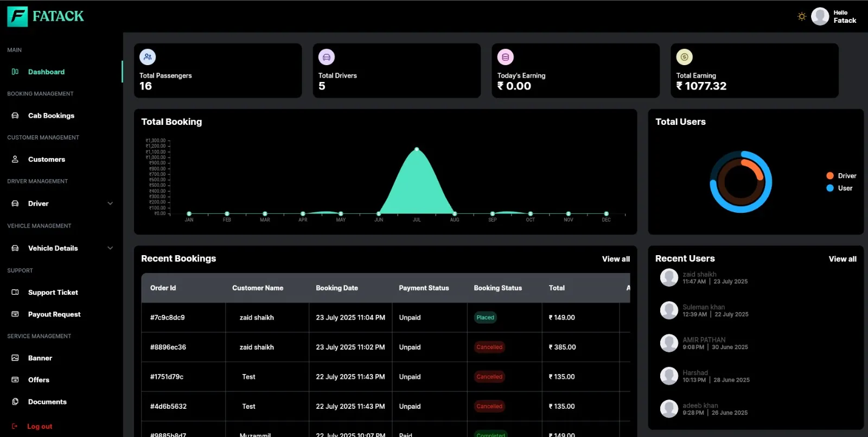Viewport: 868px width, 437px height.
Task: Click the Fatack logo icon
Action: (x=17, y=16)
